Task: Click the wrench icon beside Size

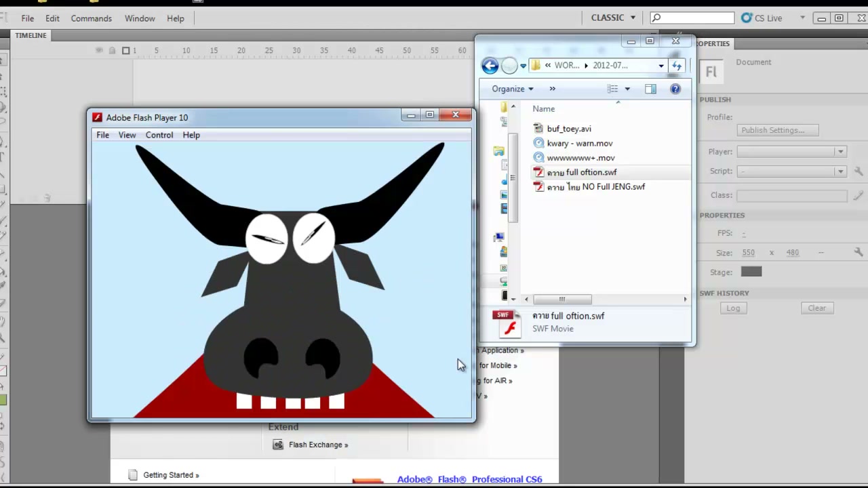Action: pyautogui.click(x=859, y=252)
